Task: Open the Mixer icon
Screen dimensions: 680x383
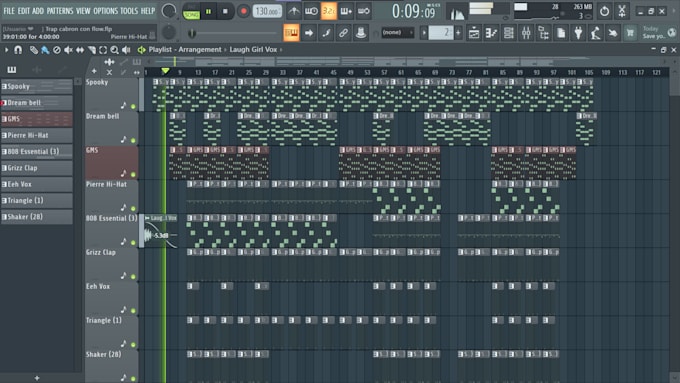Action: click(x=526, y=33)
